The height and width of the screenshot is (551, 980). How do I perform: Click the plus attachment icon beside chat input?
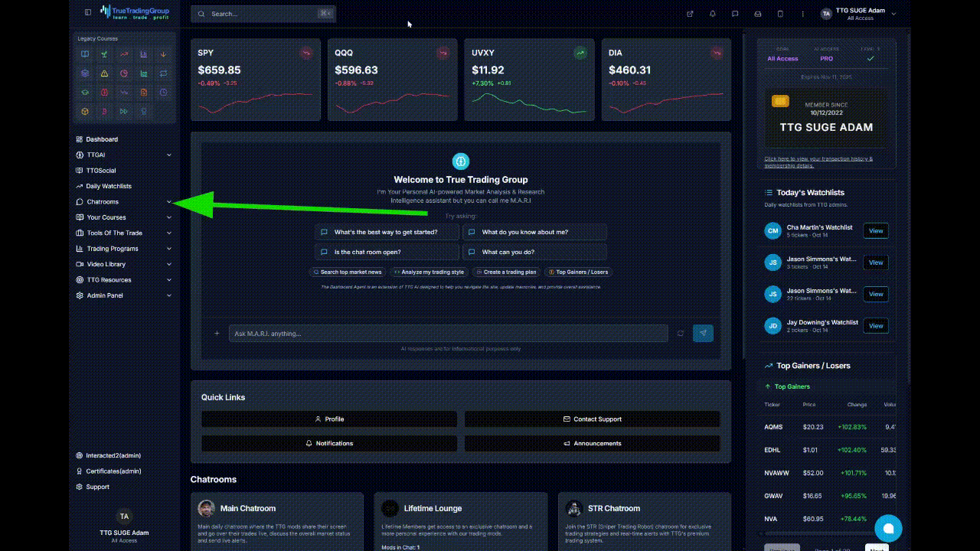tap(217, 333)
